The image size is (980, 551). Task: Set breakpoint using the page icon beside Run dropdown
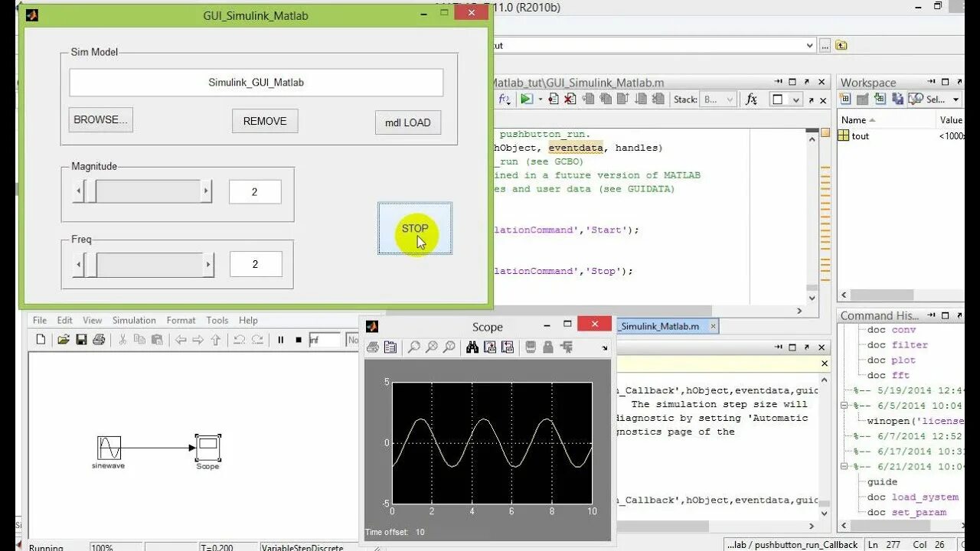(x=554, y=99)
